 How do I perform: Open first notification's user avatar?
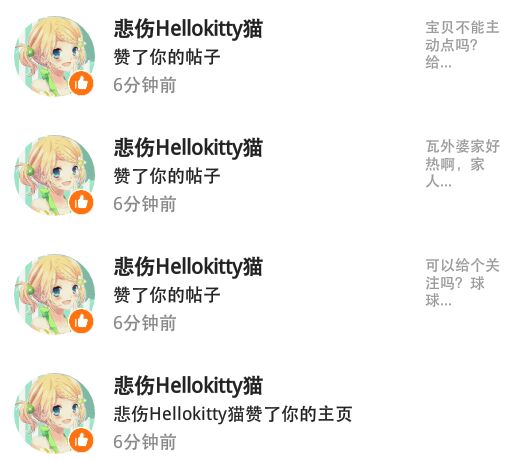click(x=54, y=56)
